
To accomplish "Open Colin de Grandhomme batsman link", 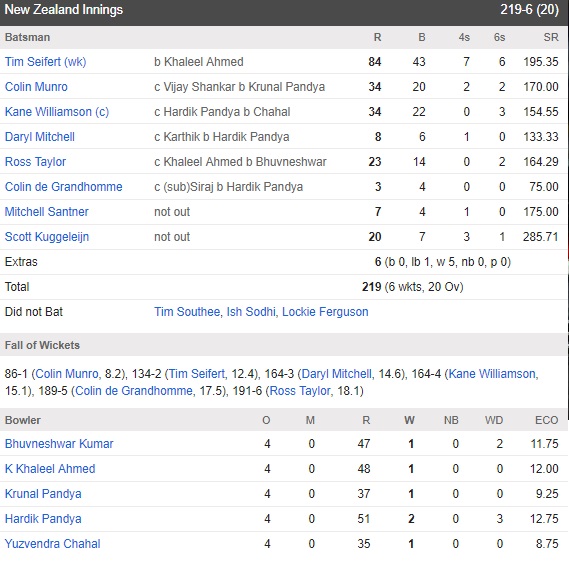I will tap(64, 187).
